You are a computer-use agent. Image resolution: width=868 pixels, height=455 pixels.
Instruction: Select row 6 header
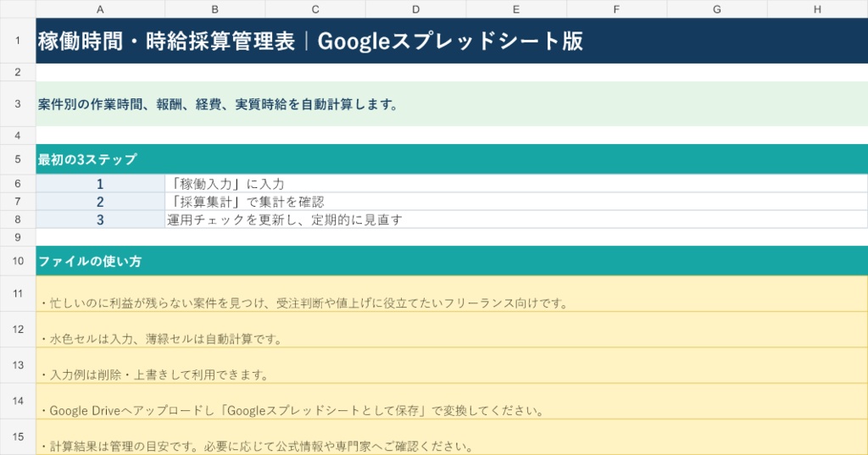(x=18, y=183)
